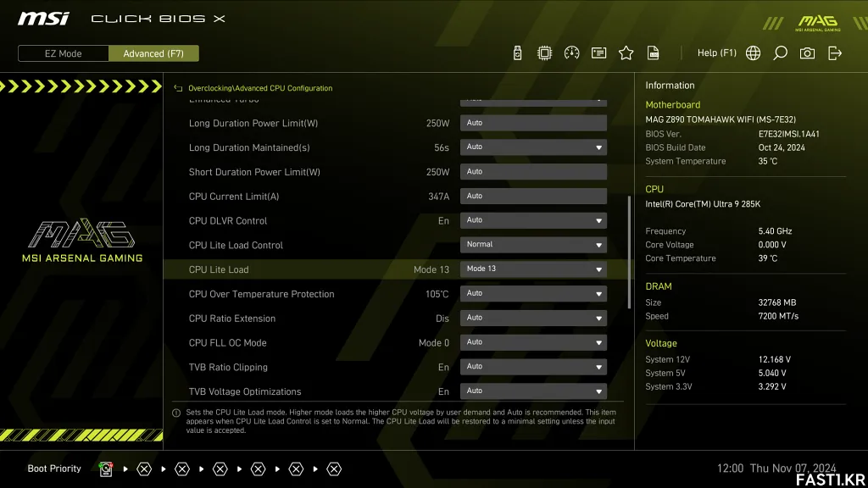The height and width of the screenshot is (488, 868).
Task: Click the Voltage heading in Information panel
Action: (661, 344)
